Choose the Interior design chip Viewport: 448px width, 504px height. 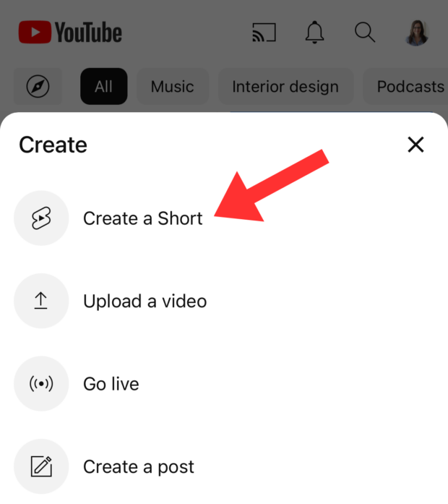[x=285, y=87]
